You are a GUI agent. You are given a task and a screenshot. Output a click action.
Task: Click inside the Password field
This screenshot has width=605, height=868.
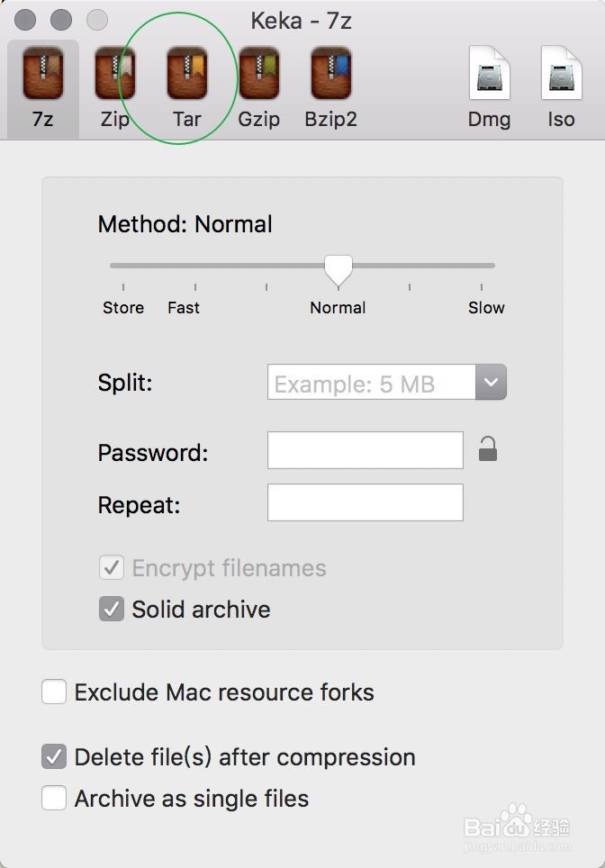(366, 450)
